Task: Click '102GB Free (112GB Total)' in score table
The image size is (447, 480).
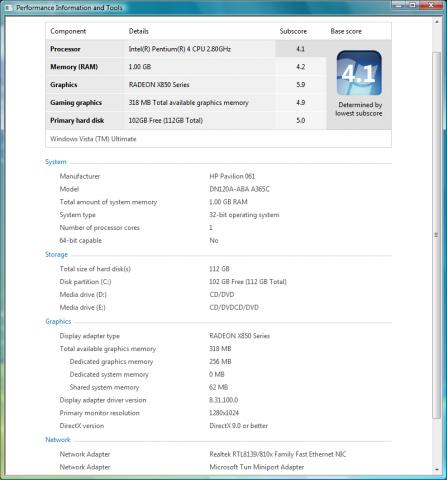Action: [166, 120]
